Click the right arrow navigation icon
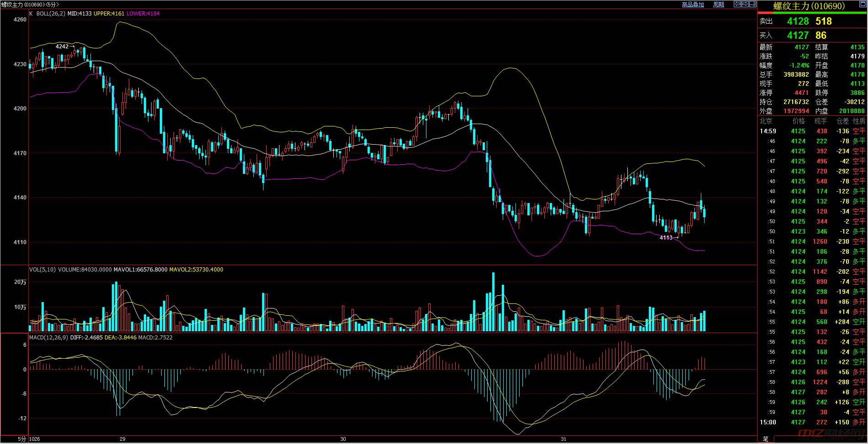 (745, 4)
